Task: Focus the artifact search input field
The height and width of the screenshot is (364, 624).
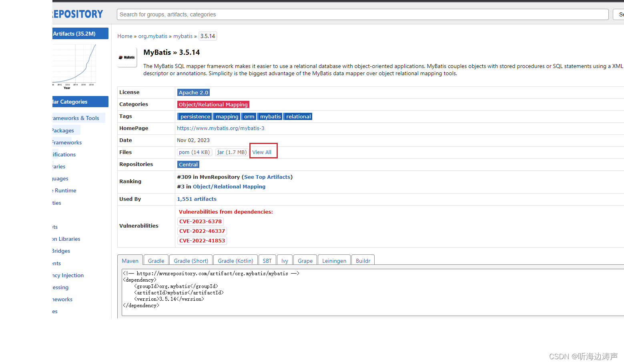Action: (x=363, y=14)
